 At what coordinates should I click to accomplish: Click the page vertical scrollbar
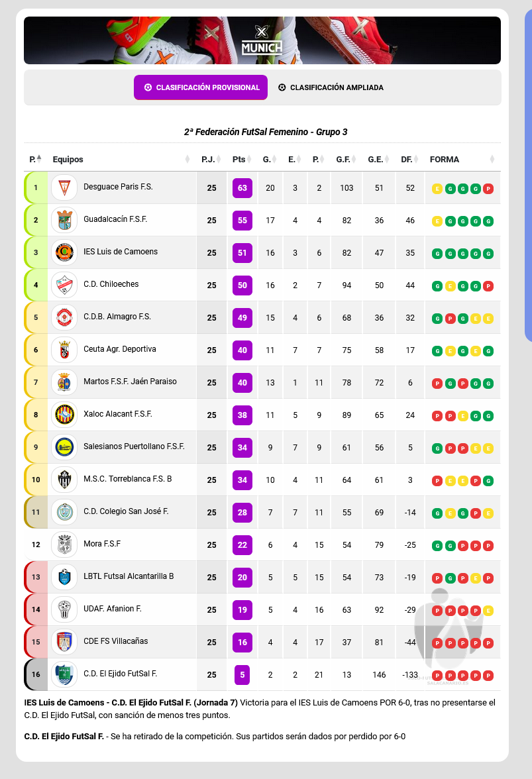[x=528, y=172]
